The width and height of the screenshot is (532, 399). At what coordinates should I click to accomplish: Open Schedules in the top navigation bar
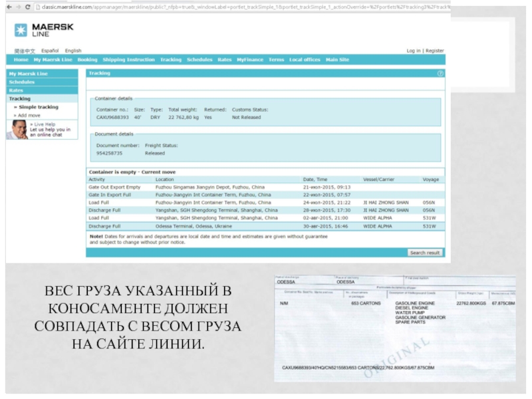[199, 60]
